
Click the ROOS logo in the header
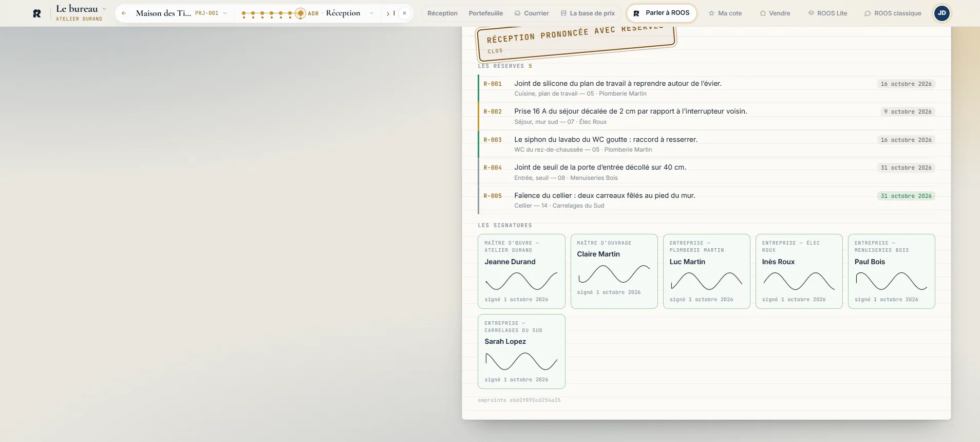click(x=37, y=13)
